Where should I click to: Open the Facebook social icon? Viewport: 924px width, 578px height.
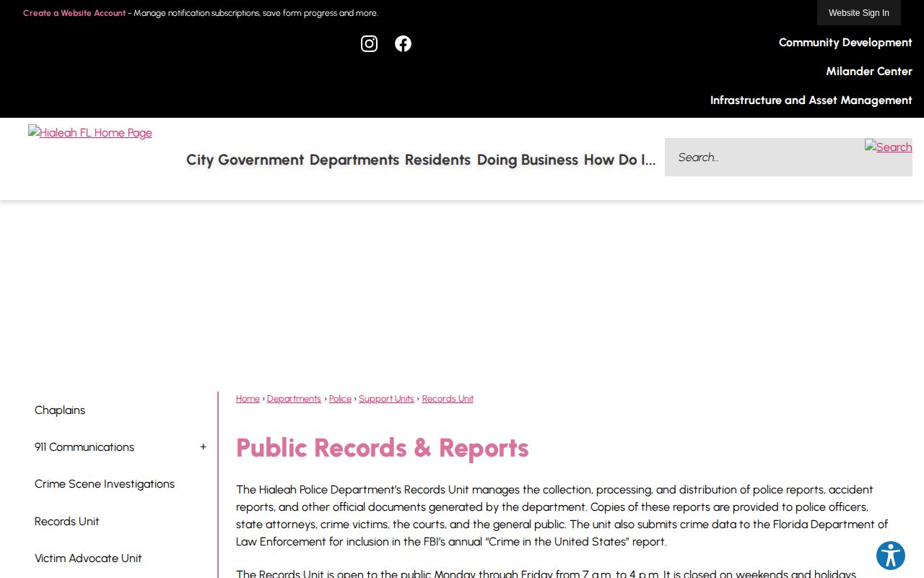(403, 44)
